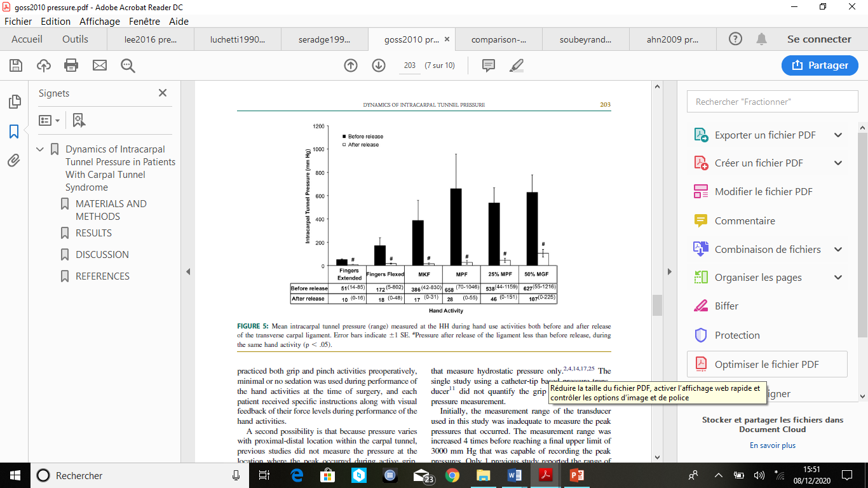
Task: Switch to the ahn2009 document tab
Action: [672, 39]
